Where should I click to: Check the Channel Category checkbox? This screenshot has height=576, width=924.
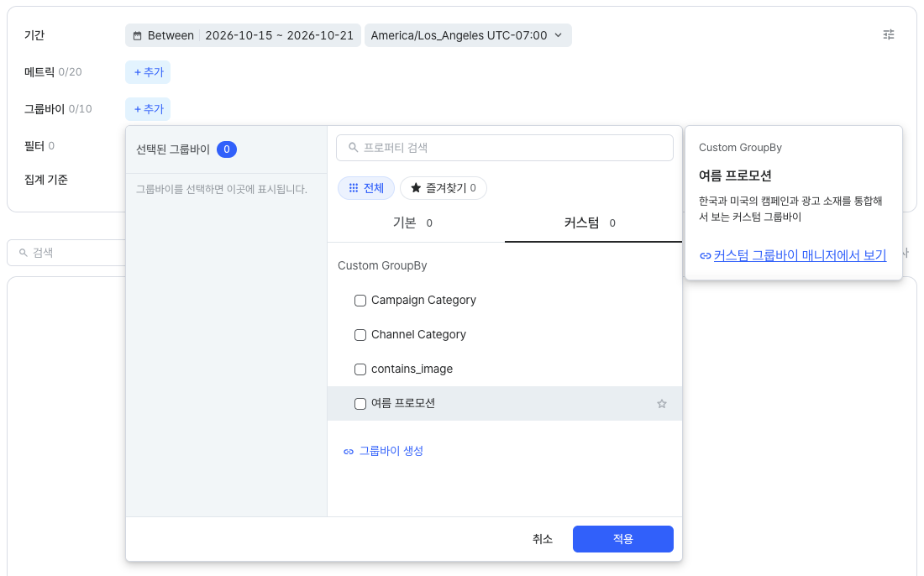pyautogui.click(x=360, y=335)
